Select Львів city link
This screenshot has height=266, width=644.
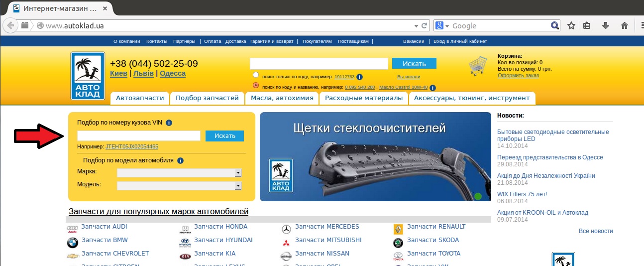[143, 73]
